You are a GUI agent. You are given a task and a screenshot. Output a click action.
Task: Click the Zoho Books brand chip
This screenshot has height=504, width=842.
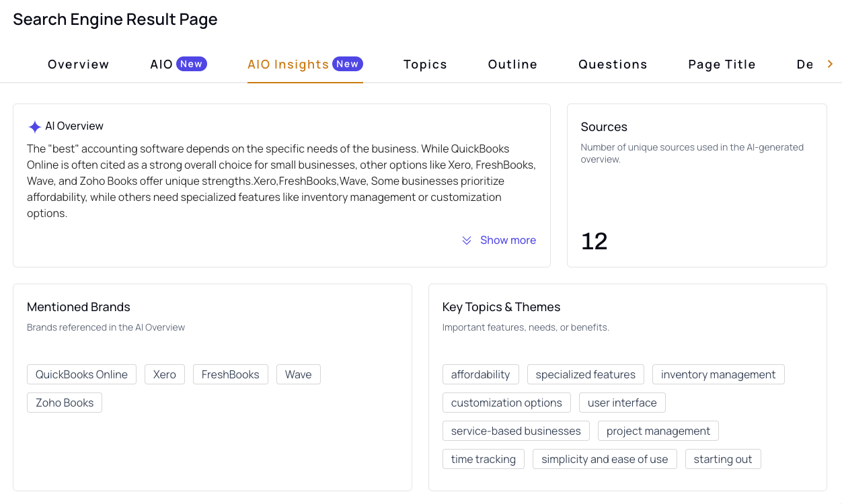pyautogui.click(x=64, y=403)
